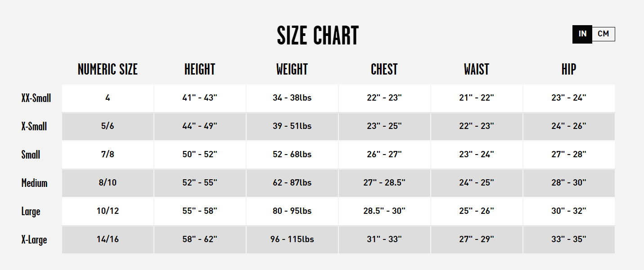The height and width of the screenshot is (270, 644).
Task: Click the HEIGHT column header
Action: 200,69
